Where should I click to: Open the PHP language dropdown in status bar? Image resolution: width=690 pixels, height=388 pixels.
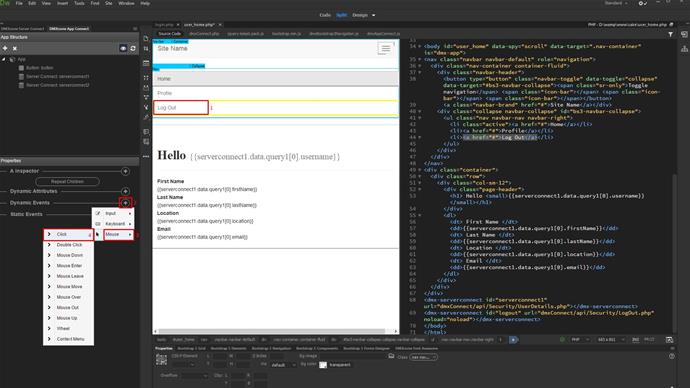coord(580,340)
